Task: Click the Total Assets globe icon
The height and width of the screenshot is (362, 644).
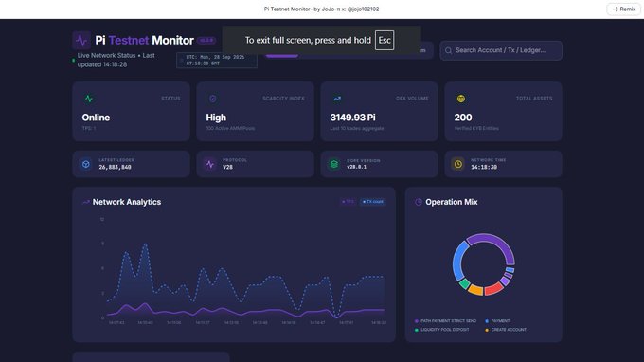Action: pyautogui.click(x=461, y=99)
